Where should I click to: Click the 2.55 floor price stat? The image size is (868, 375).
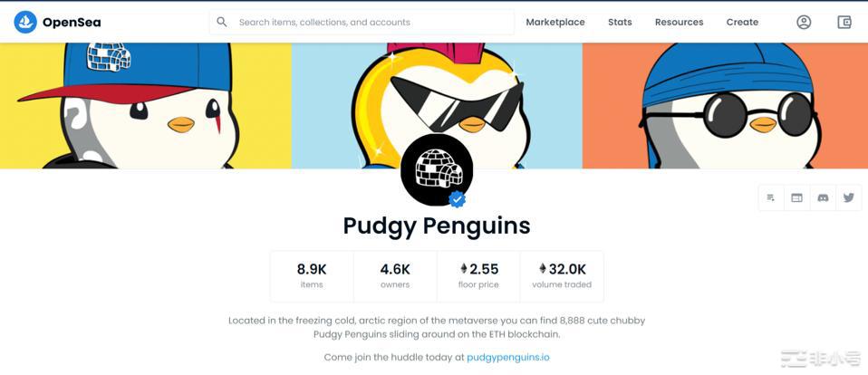478,275
